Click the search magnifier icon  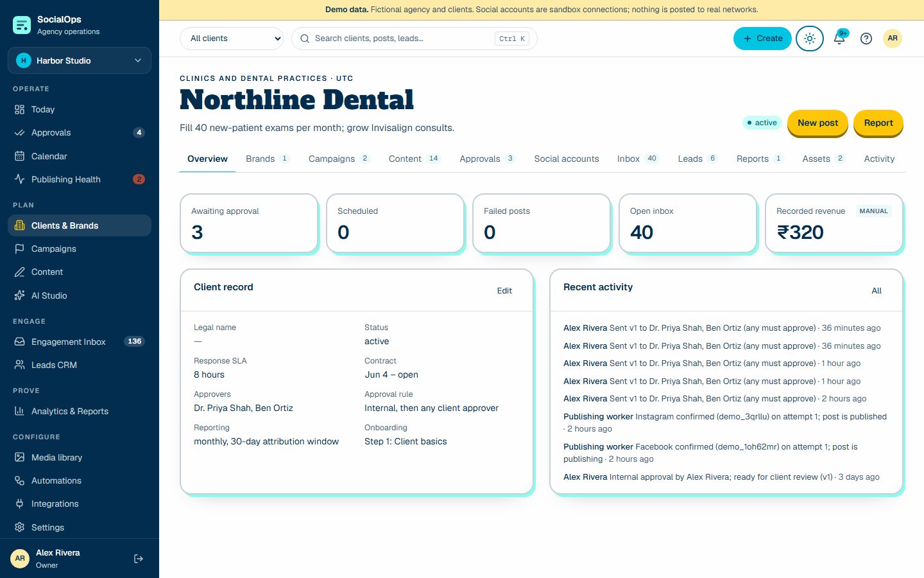tap(305, 39)
